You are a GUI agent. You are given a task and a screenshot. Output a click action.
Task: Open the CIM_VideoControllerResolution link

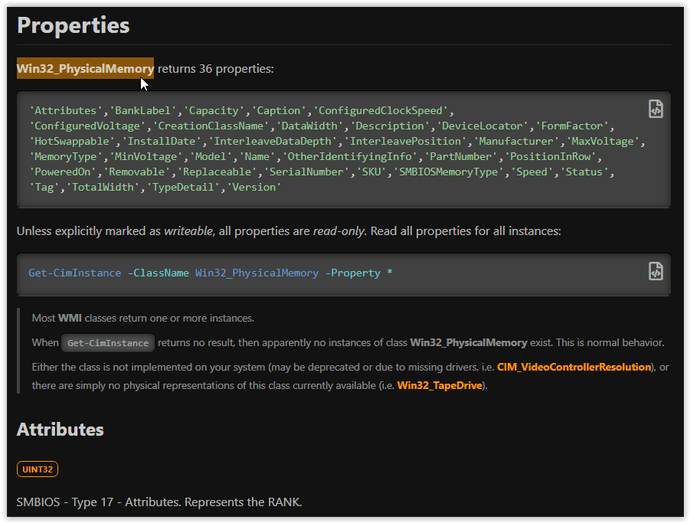click(x=574, y=367)
